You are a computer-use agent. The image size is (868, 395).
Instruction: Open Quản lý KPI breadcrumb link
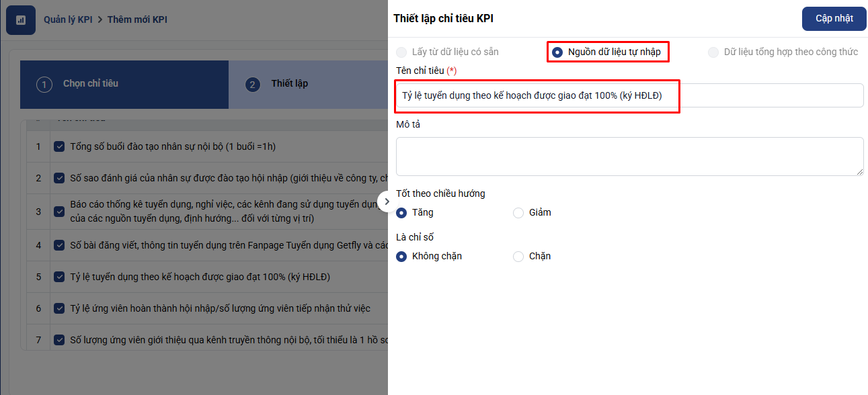pyautogui.click(x=68, y=19)
